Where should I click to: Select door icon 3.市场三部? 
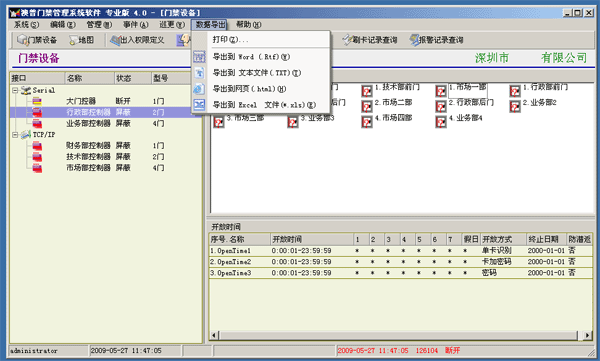click(x=218, y=122)
